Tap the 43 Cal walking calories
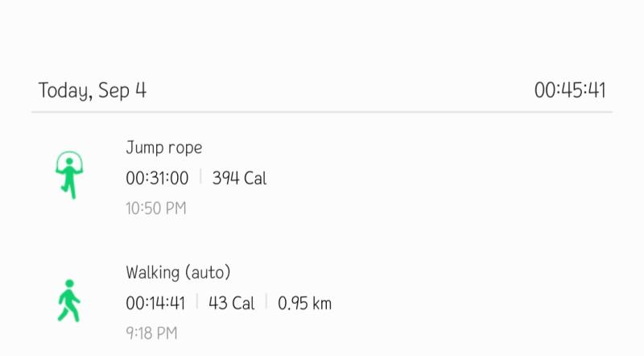Image resolution: width=644 pixels, height=356 pixels. pos(232,304)
